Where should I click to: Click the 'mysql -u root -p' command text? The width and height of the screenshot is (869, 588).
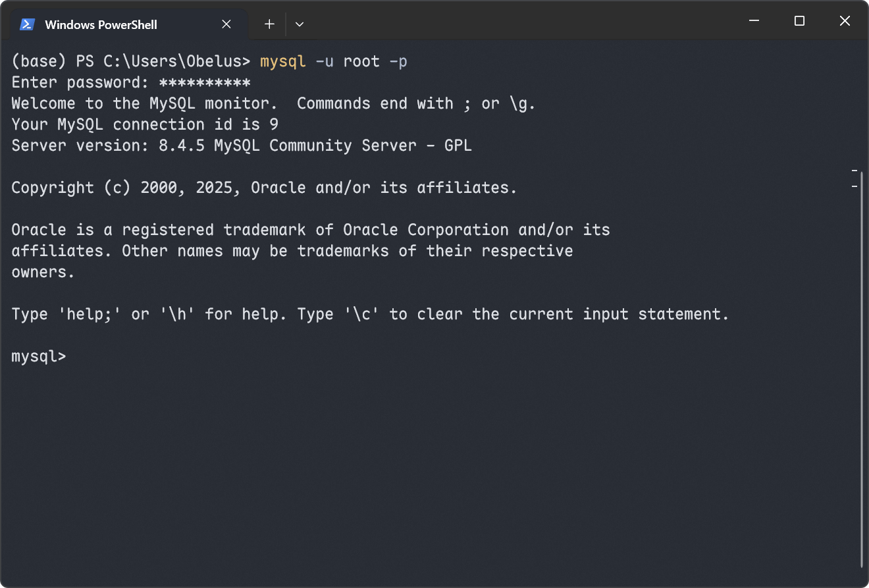pyautogui.click(x=334, y=61)
